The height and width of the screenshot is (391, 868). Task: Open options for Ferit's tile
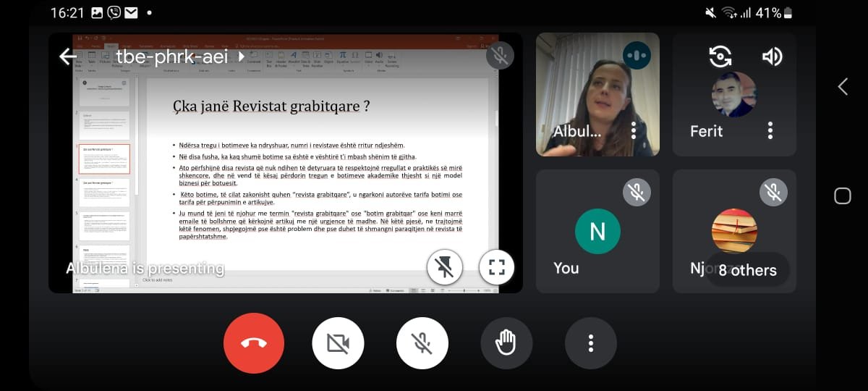tap(770, 130)
